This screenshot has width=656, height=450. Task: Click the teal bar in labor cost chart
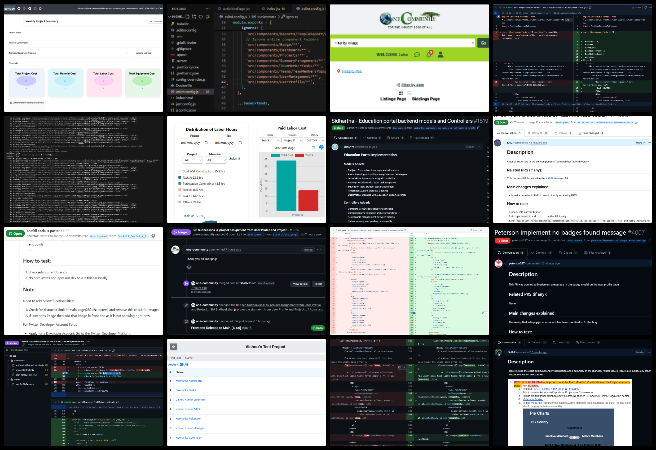tap(286, 186)
